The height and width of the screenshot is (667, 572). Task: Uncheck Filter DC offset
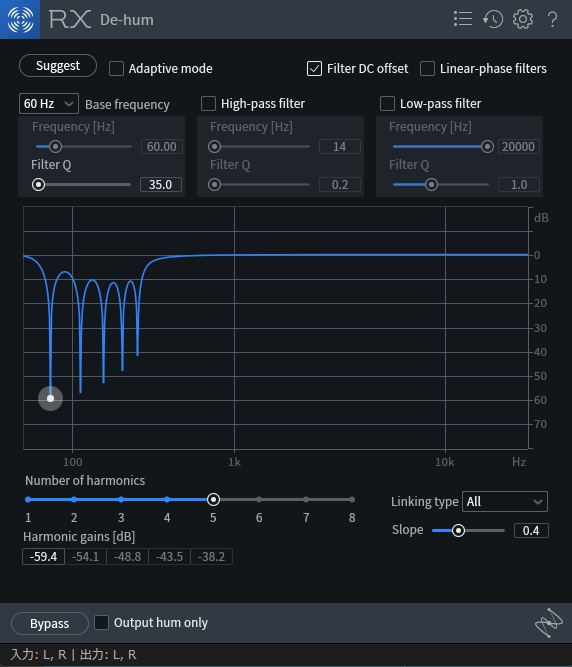pos(314,68)
